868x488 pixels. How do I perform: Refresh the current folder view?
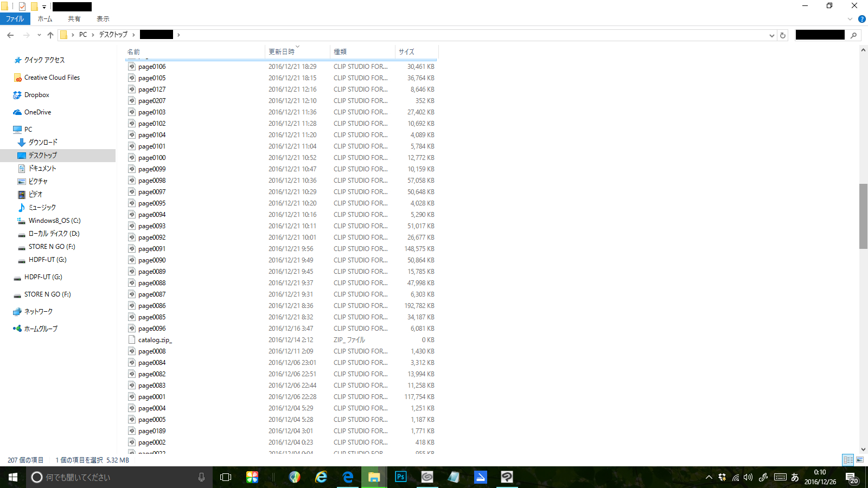tap(783, 35)
